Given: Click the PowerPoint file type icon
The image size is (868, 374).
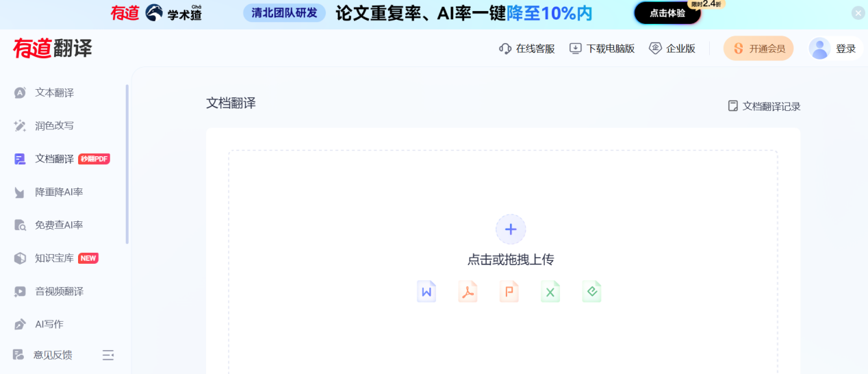Looking at the screenshot, I should click(x=509, y=292).
